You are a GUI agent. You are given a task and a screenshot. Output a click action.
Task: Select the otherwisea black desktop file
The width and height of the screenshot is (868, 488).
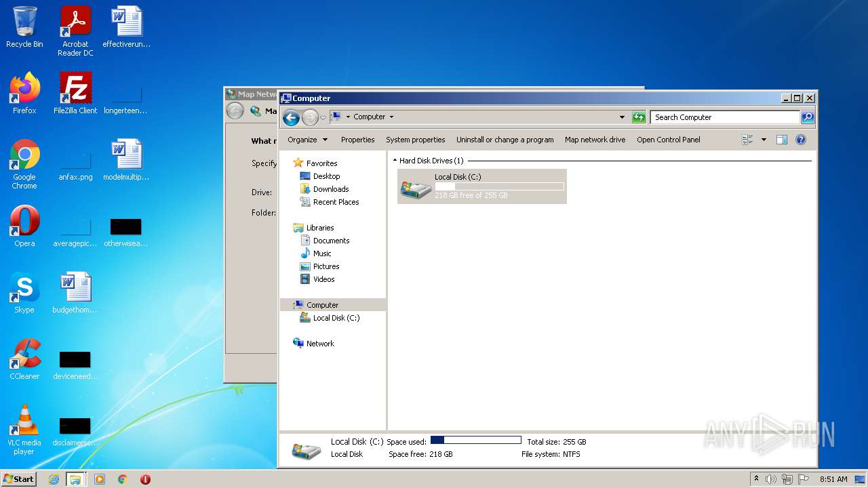click(x=126, y=232)
